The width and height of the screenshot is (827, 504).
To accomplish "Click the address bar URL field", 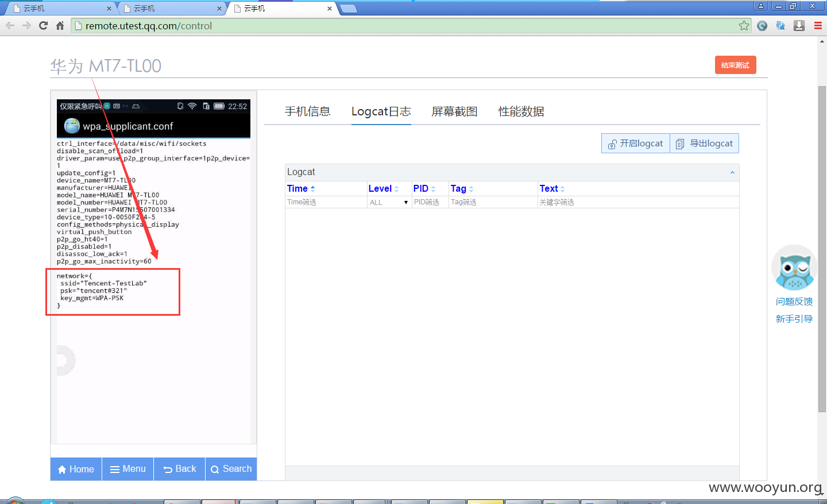I will tap(411, 25).
